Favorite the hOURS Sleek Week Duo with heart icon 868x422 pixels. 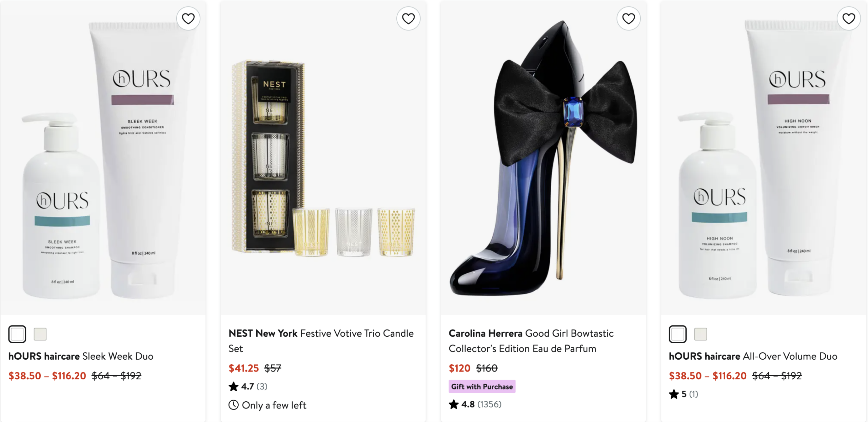click(x=188, y=19)
